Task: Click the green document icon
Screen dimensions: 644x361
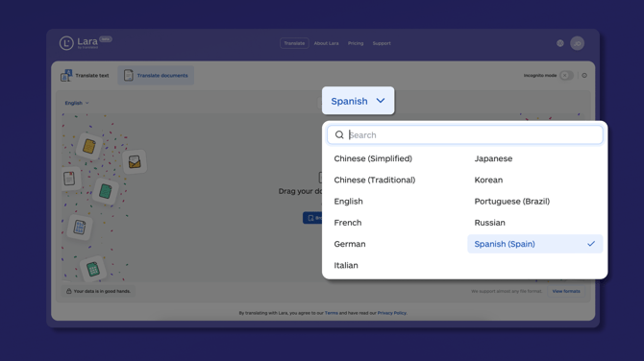Action: 106,191
